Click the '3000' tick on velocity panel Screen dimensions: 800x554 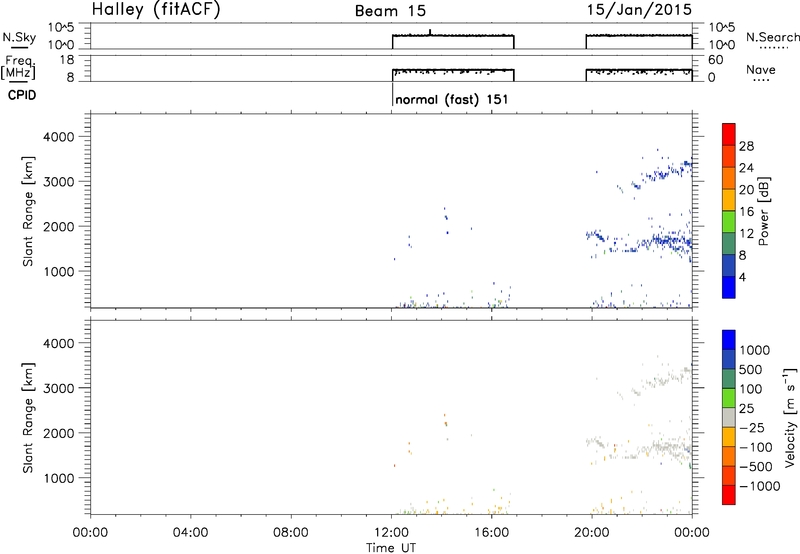coord(59,389)
